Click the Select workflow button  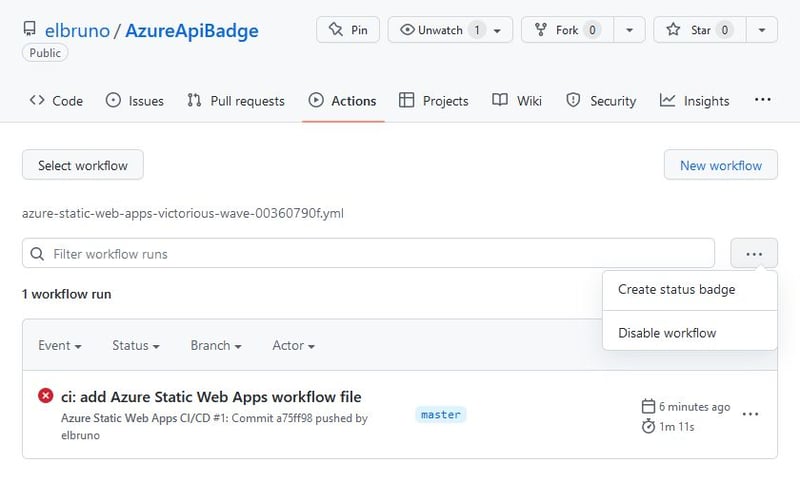[x=83, y=165]
